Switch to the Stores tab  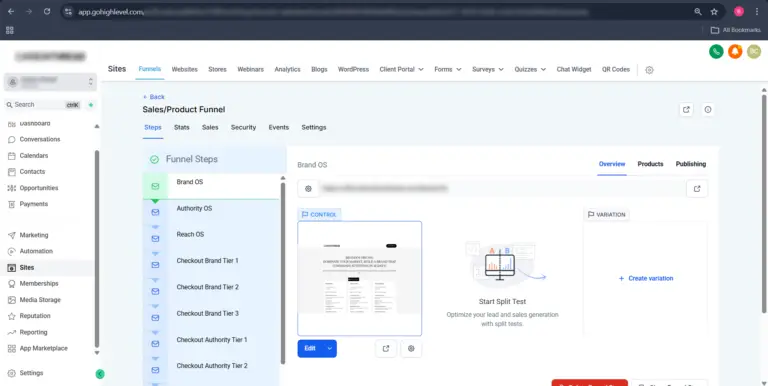(x=217, y=70)
